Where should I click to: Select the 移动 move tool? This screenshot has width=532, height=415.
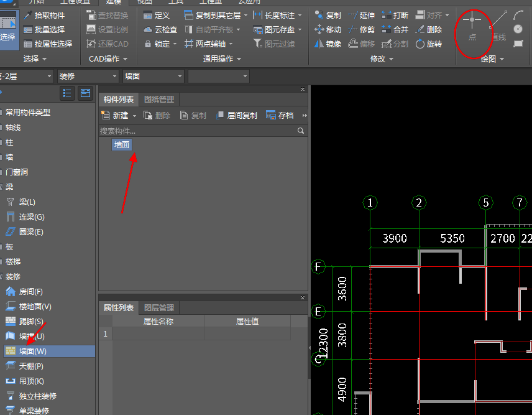(x=328, y=29)
